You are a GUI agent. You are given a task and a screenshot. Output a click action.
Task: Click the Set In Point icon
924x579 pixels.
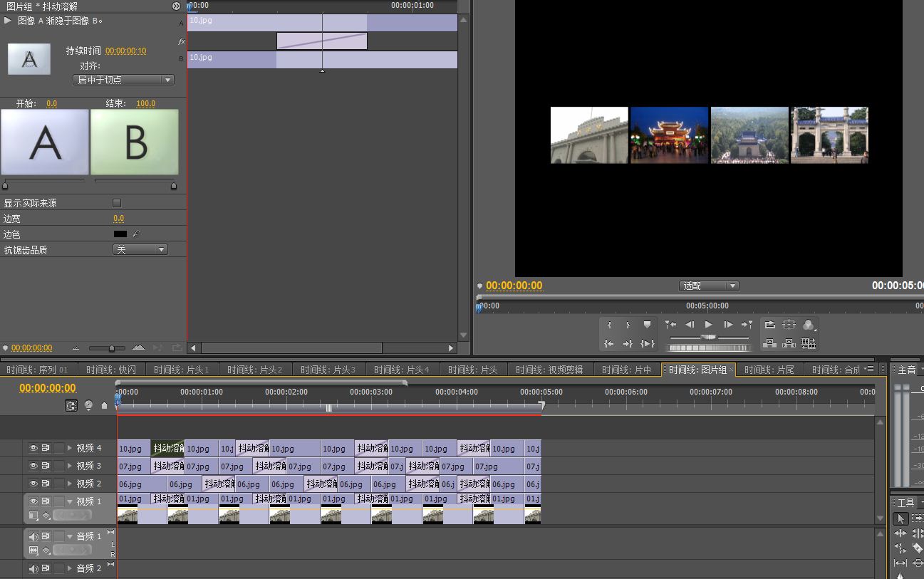609,325
